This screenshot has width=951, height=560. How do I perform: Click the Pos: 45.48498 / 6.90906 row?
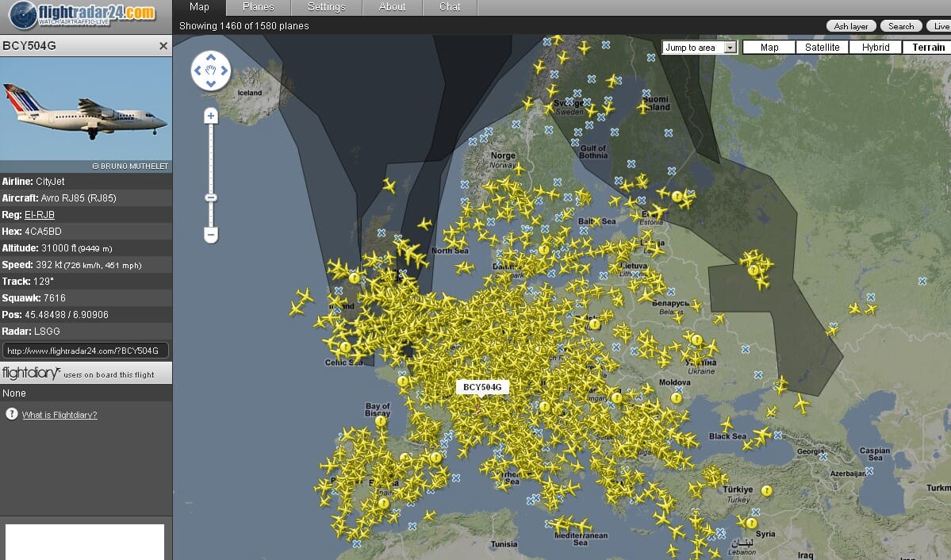86,315
